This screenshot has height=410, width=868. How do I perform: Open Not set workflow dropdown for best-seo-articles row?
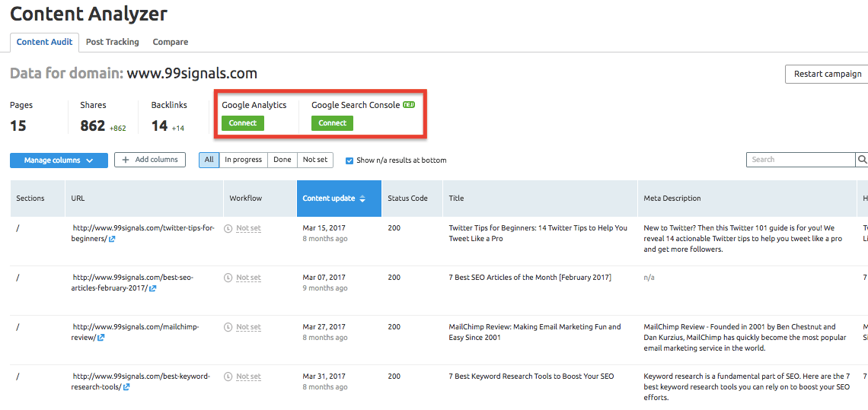[248, 278]
